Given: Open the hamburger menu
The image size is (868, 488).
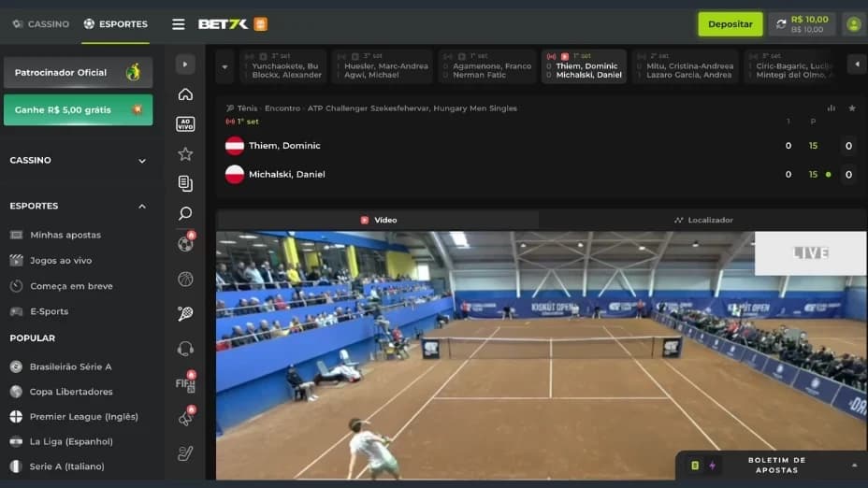Looking at the screenshot, I should 179,23.
